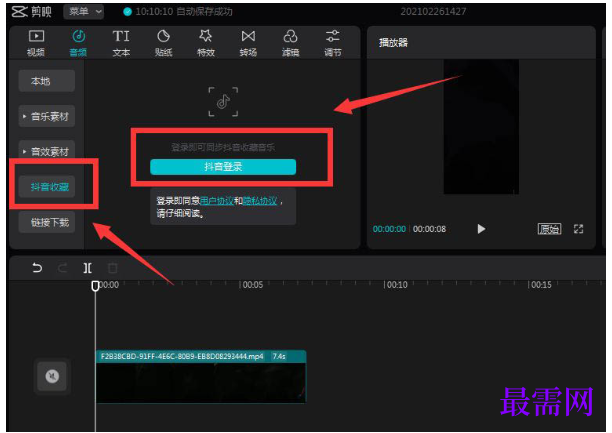Image resolution: width=612 pixels, height=433 pixels.
Task: Click the 原始 aspect ratio button
Action: 549,229
